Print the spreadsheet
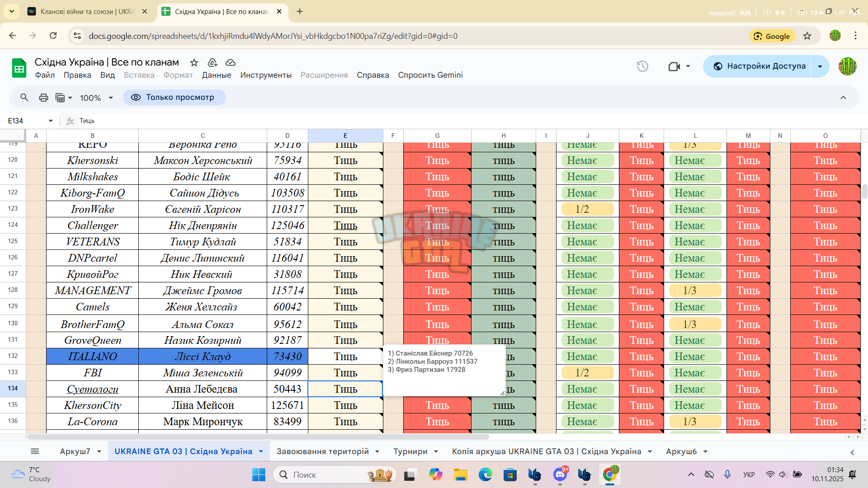Viewport: 868px width, 488px height. click(43, 97)
